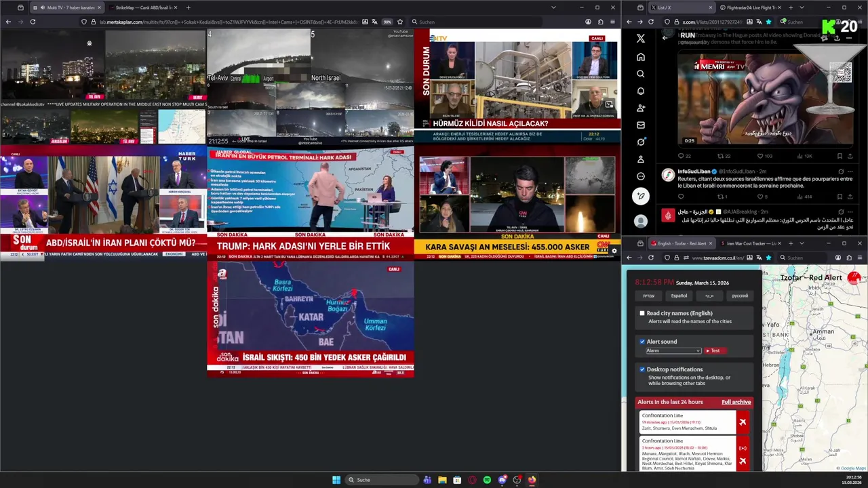Reload the Multi TV browser page
Screen dimensions: 868x488
pos(33,22)
